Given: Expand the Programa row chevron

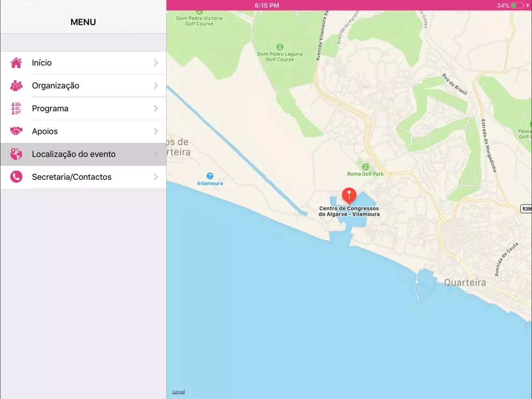Looking at the screenshot, I should pos(156,109).
